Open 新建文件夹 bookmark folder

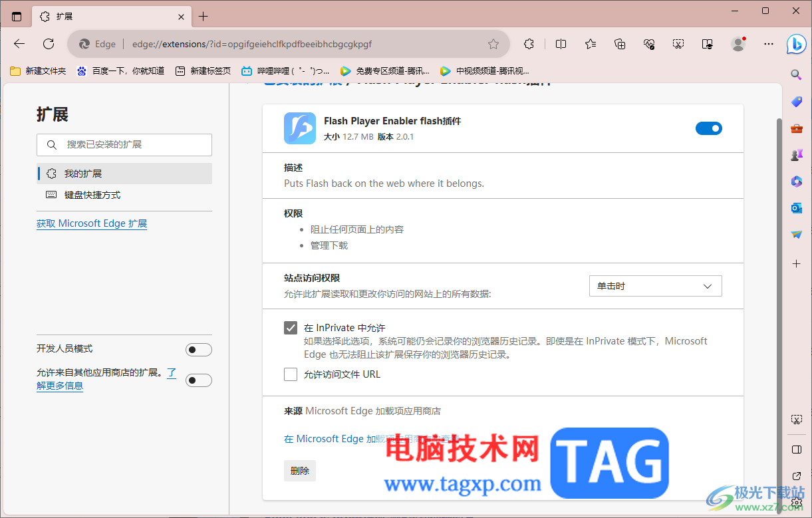(x=38, y=70)
